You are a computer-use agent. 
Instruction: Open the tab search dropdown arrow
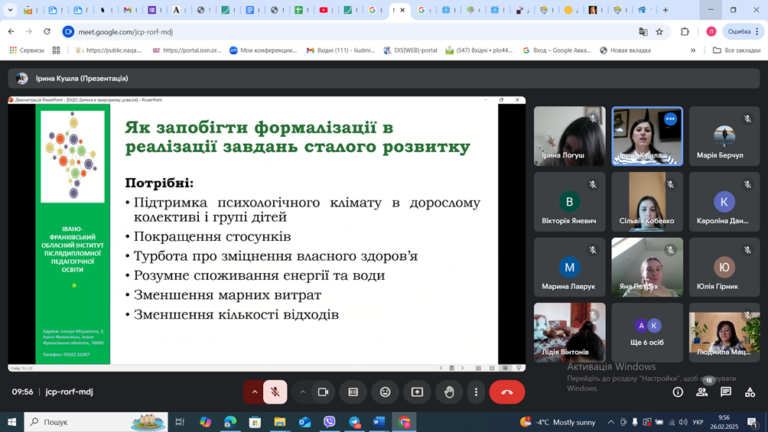[x=10, y=10]
